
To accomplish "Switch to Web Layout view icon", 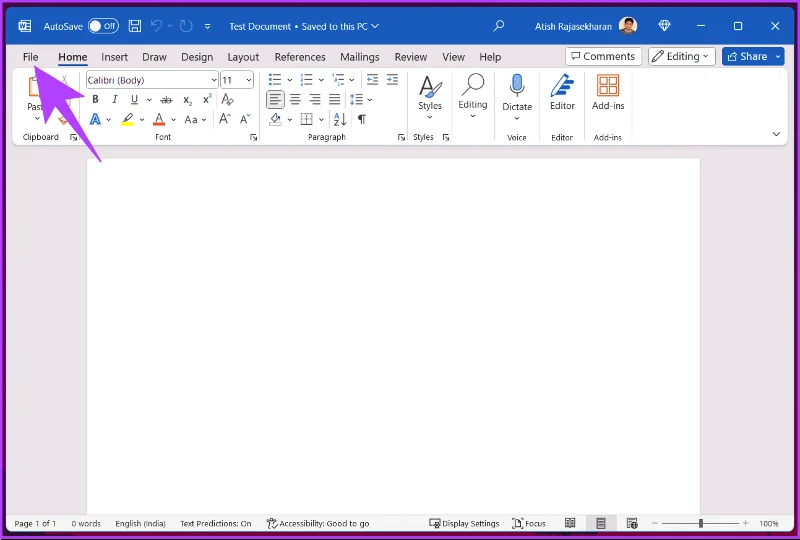I will point(632,523).
